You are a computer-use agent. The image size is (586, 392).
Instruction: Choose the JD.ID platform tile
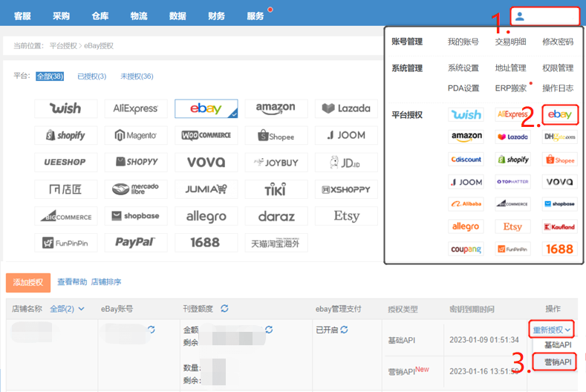click(346, 162)
